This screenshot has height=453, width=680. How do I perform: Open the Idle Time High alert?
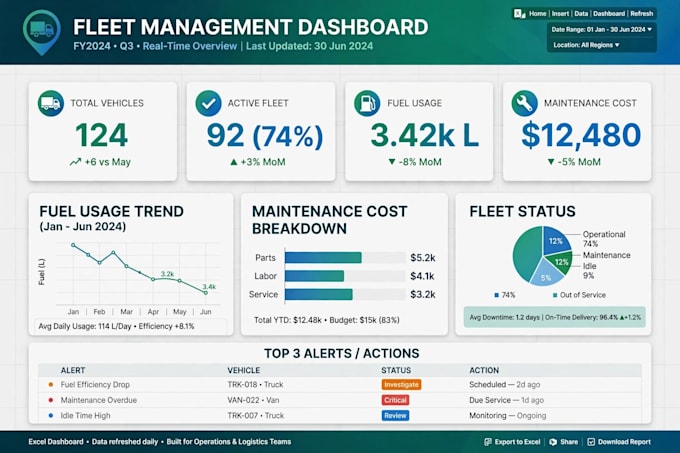pos(85,415)
